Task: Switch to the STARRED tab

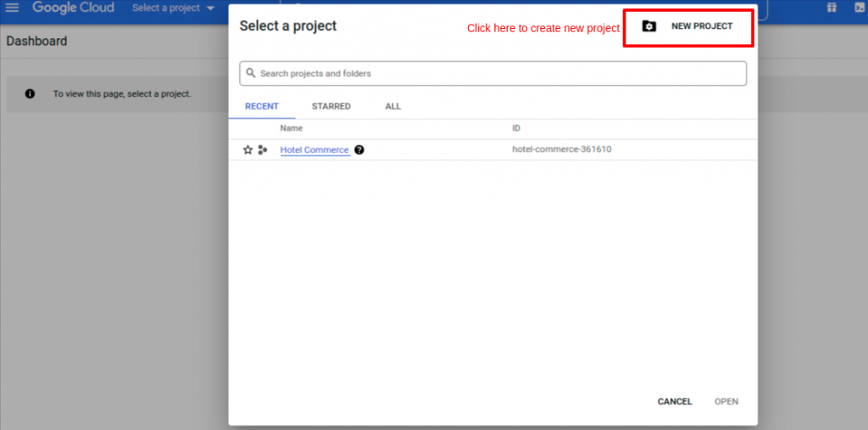Action: [331, 106]
